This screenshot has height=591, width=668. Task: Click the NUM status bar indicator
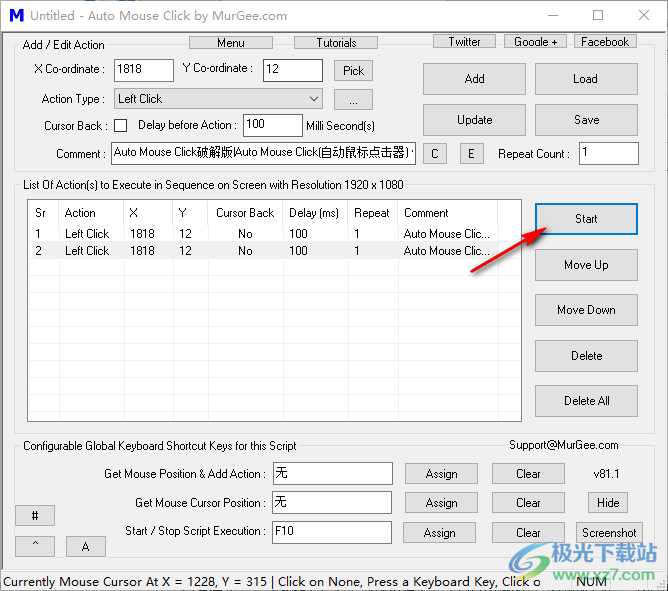click(x=591, y=582)
